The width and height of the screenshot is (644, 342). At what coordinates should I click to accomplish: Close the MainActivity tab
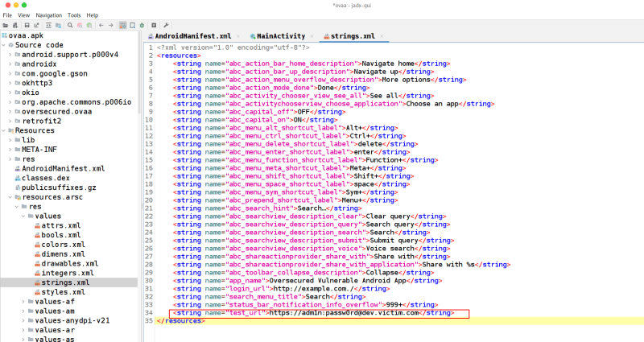coord(312,36)
